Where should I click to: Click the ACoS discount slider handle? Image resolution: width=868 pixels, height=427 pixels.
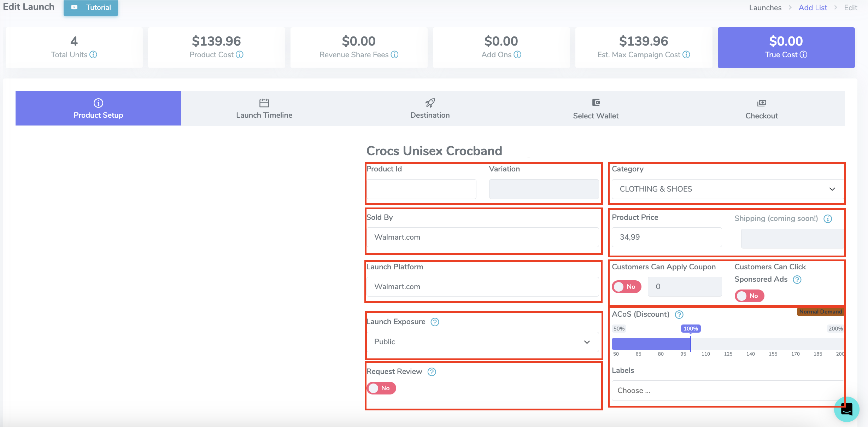[x=691, y=344]
